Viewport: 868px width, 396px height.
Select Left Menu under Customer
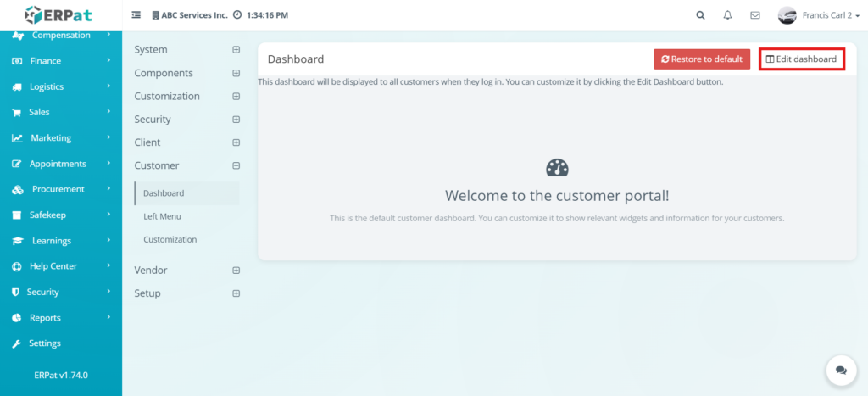click(162, 216)
